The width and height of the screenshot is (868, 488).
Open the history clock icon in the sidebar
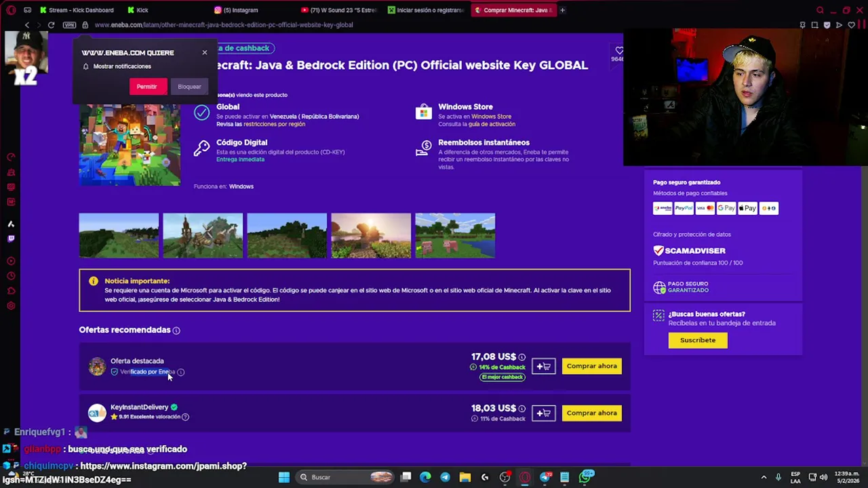(x=11, y=276)
